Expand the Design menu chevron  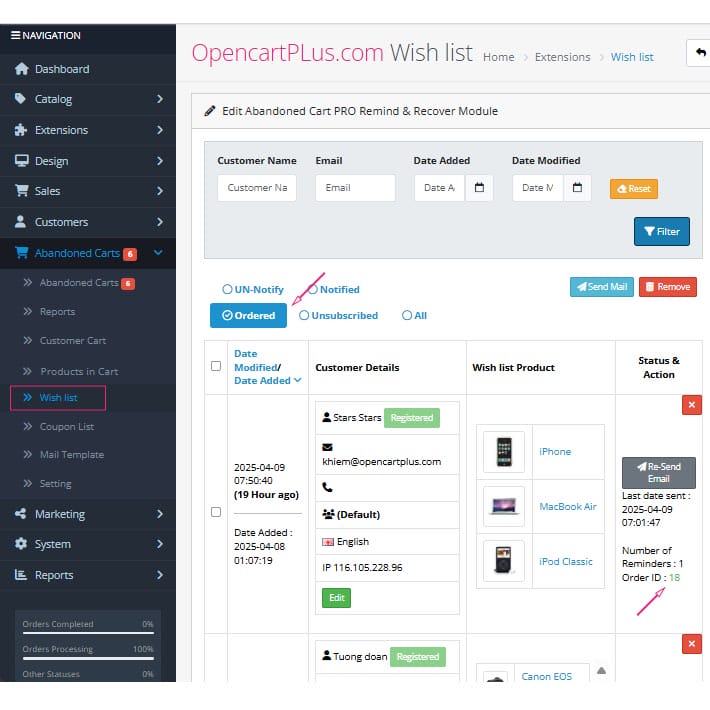point(159,161)
